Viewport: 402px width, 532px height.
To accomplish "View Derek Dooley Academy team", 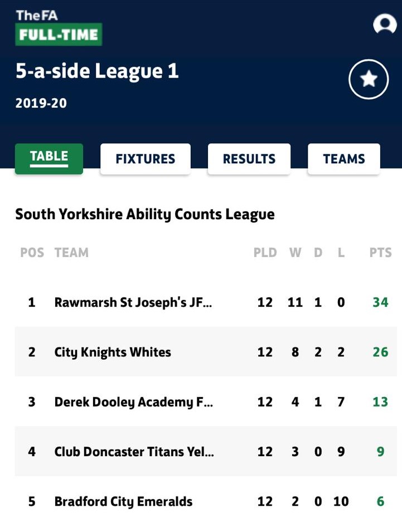I will pos(133,402).
